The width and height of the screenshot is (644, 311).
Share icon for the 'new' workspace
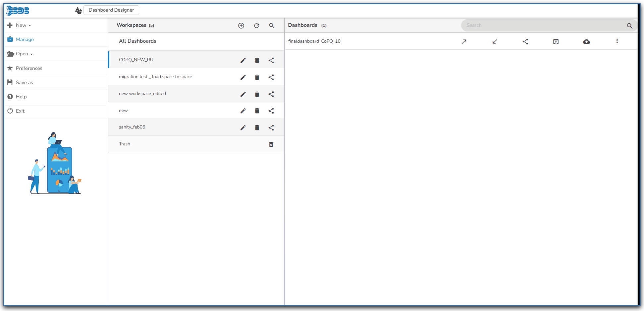[271, 111]
